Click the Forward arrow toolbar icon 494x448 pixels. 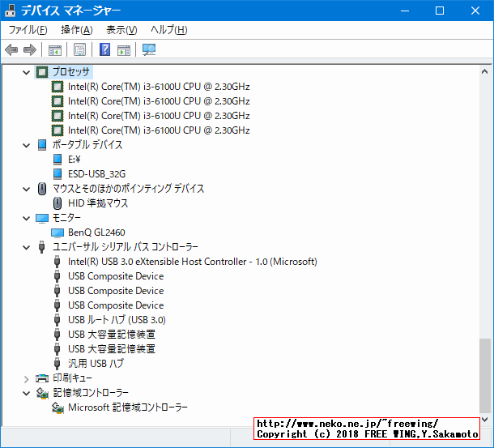(x=30, y=49)
